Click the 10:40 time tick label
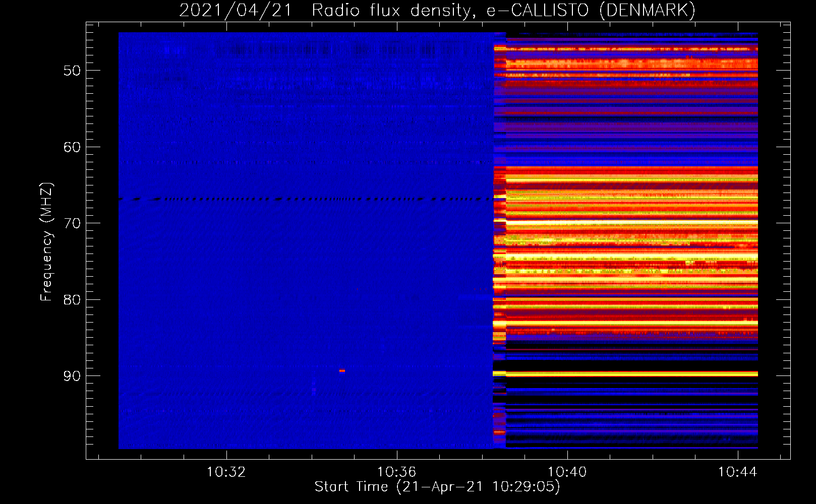The width and height of the screenshot is (816, 504). click(567, 472)
